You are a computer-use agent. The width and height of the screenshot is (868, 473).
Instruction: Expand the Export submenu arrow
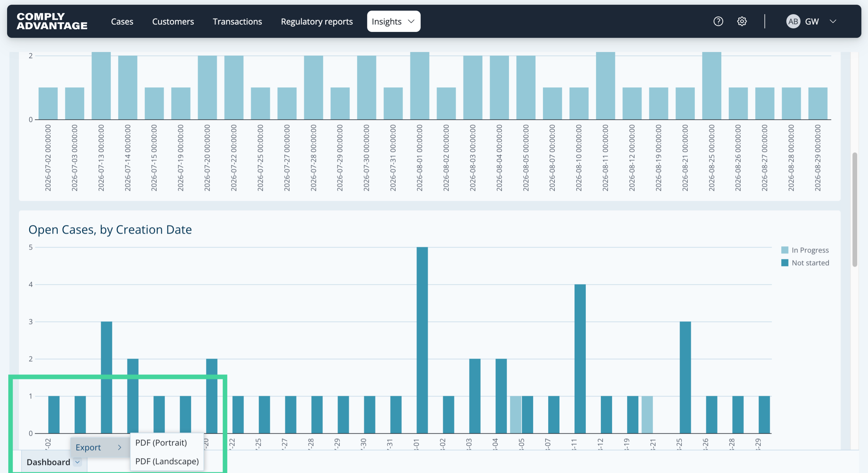coord(119,447)
